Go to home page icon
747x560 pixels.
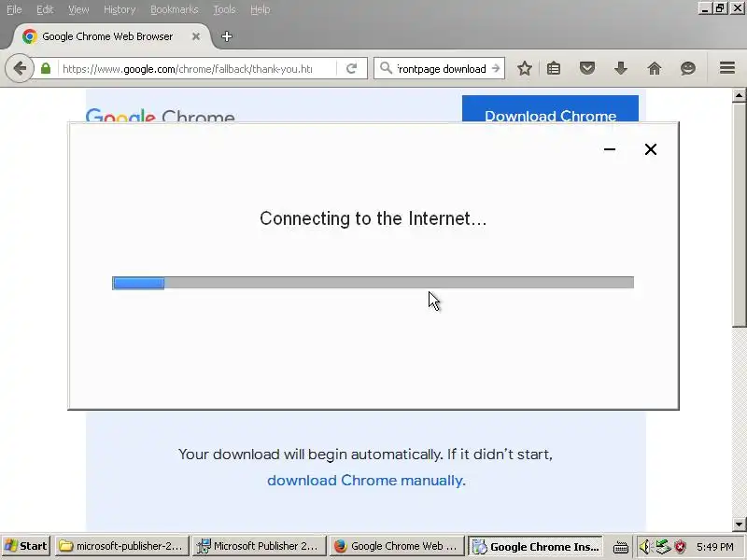pyautogui.click(x=655, y=68)
